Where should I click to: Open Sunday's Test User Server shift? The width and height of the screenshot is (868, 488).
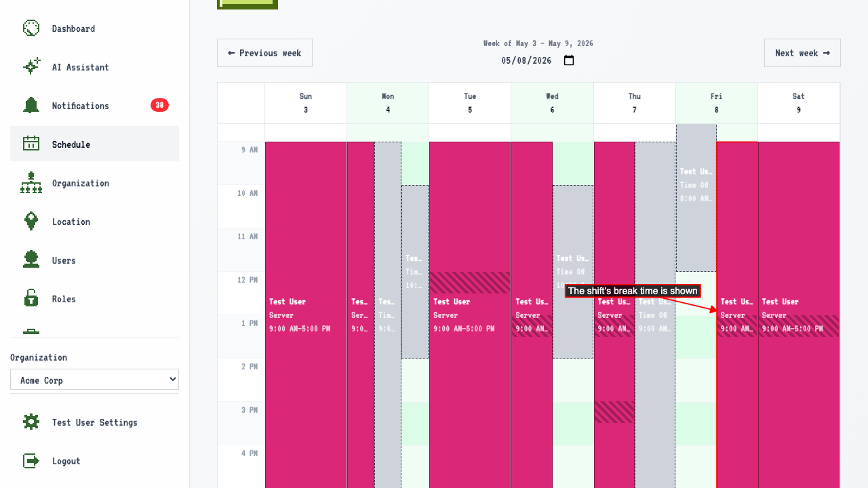tap(306, 315)
